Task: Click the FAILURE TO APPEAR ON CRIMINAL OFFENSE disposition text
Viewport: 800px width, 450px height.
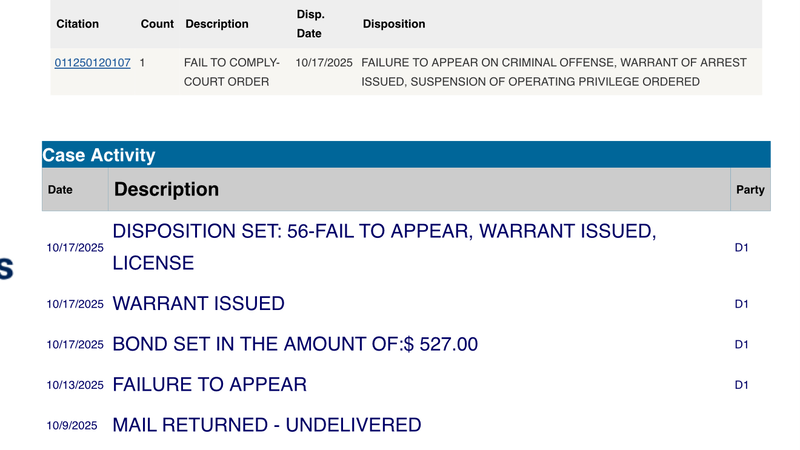Action: (x=553, y=72)
